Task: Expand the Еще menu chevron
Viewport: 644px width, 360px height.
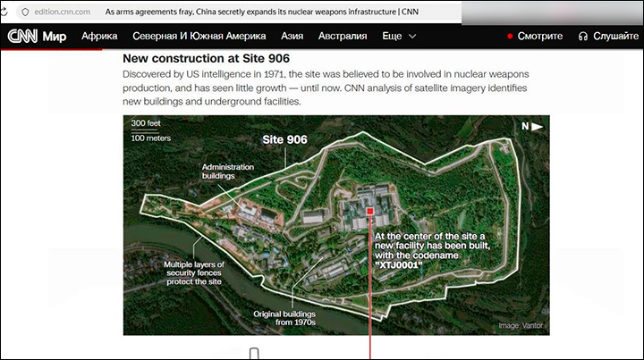Action: (412, 37)
